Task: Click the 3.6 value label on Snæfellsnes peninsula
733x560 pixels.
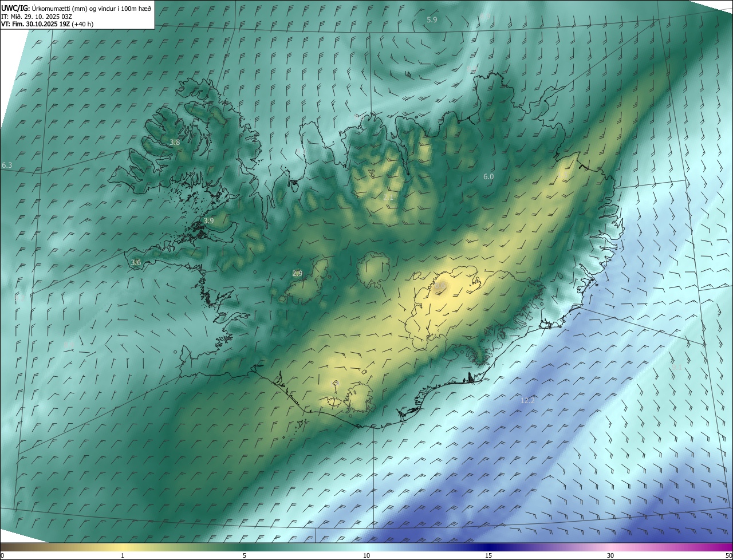Action: click(136, 263)
